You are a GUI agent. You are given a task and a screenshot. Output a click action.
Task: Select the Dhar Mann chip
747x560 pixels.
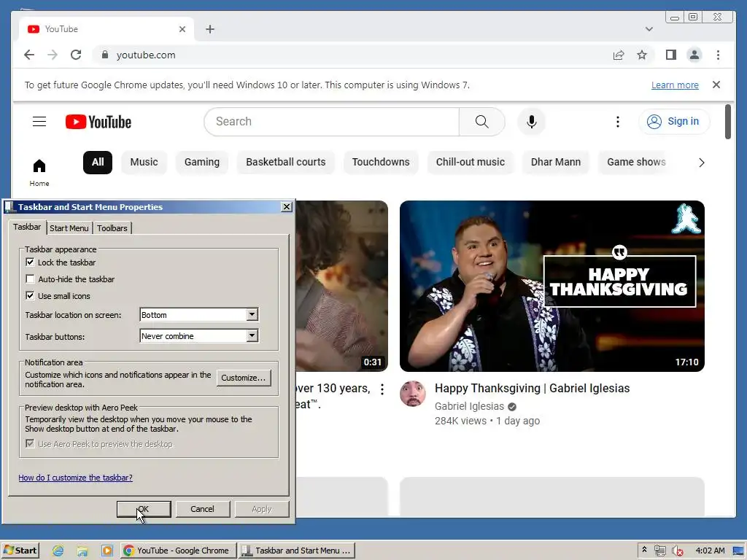point(555,163)
